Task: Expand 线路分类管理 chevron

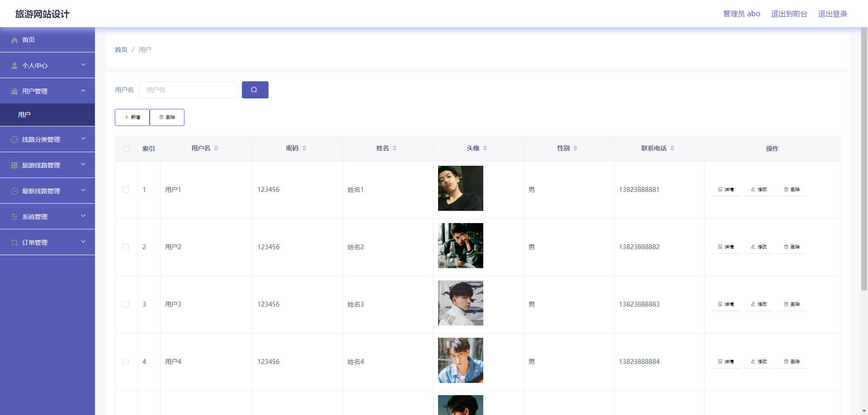Action: pyautogui.click(x=83, y=139)
